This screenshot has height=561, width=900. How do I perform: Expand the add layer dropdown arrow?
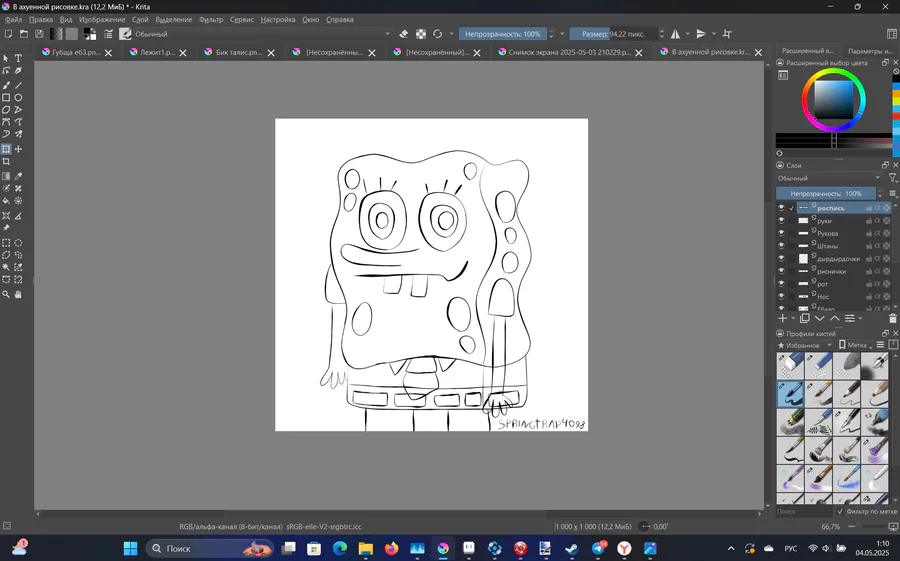[x=793, y=319]
